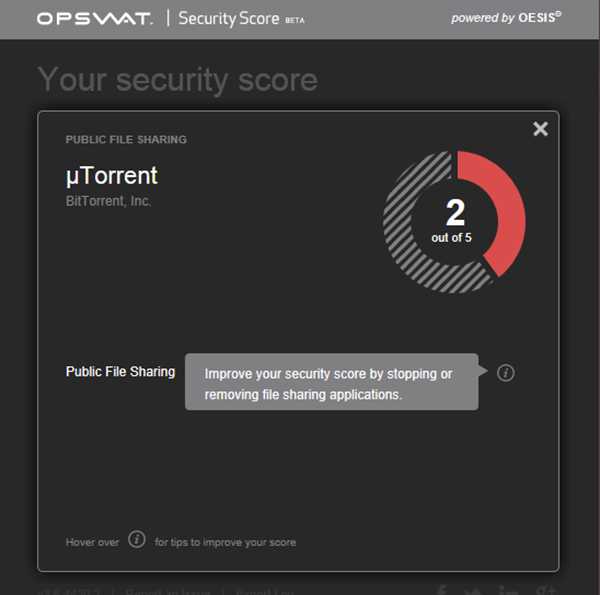Image resolution: width=600 pixels, height=595 pixels.
Task: Open the Google+ icon in the footer
Action: tap(545, 590)
